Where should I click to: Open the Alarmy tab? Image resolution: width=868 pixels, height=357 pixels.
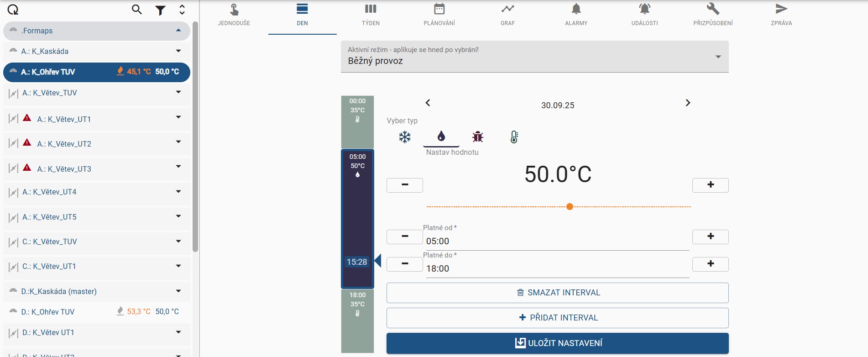point(576,15)
